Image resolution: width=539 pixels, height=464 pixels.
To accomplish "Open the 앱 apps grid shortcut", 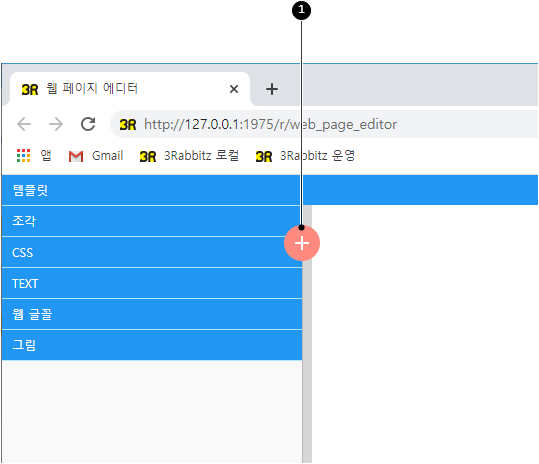I will [34, 156].
